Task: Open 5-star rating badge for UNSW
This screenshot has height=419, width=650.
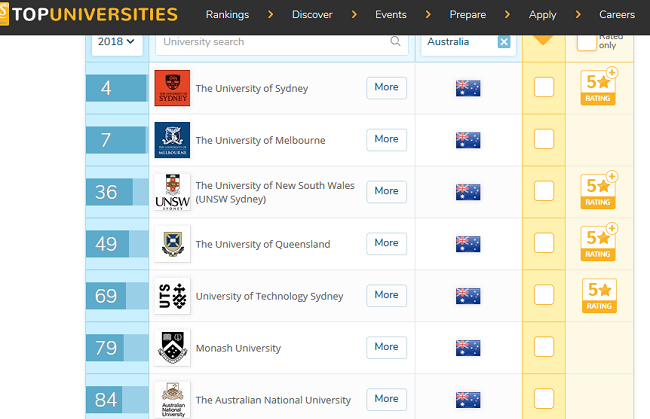Action: tap(598, 191)
